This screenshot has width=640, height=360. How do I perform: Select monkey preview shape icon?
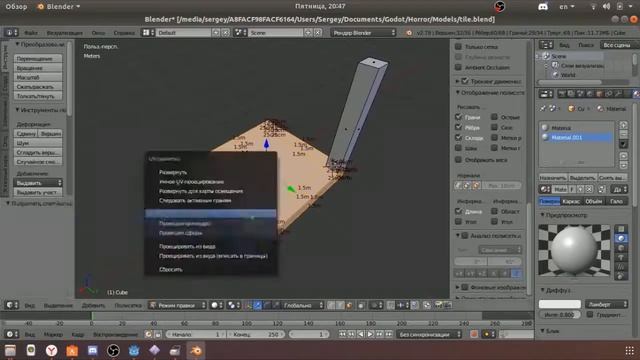[x=621, y=258]
